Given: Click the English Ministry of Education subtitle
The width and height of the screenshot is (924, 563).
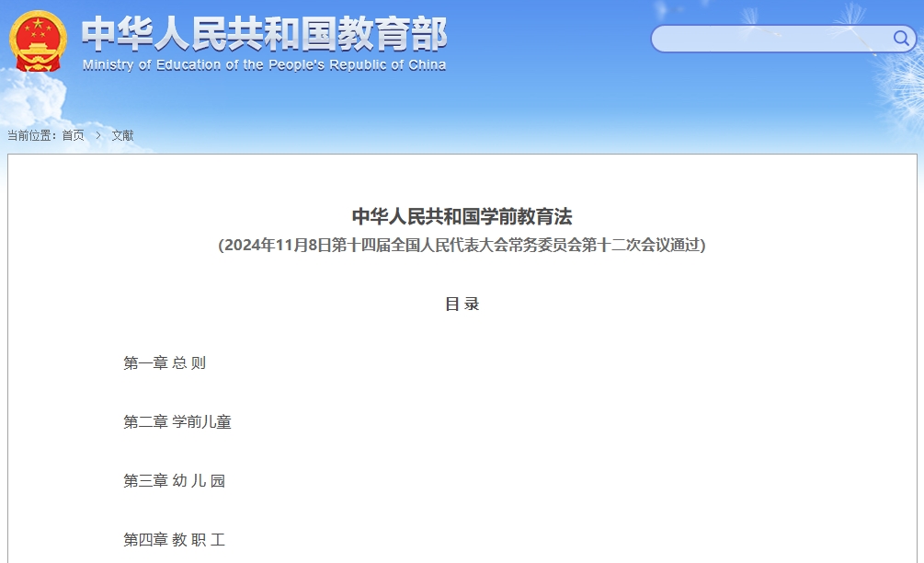Looking at the screenshot, I should pos(264,65).
